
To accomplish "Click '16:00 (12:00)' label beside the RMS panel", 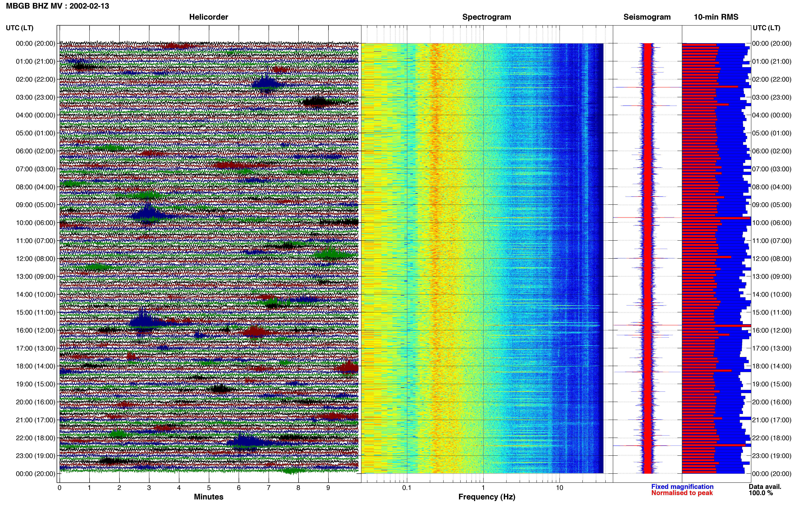I will pyautogui.click(x=772, y=330).
